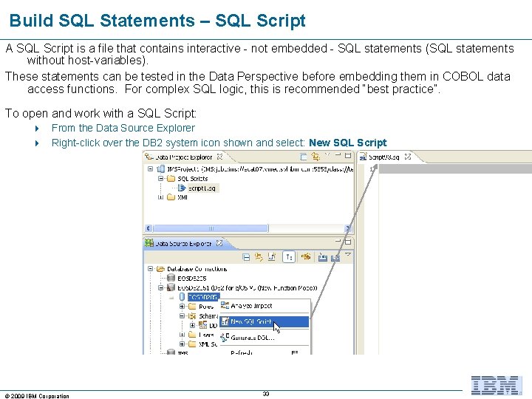Close the Data Project Explorer tab
This screenshot has width=532, height=399.
pyautogui.click(x=220, y=157)
